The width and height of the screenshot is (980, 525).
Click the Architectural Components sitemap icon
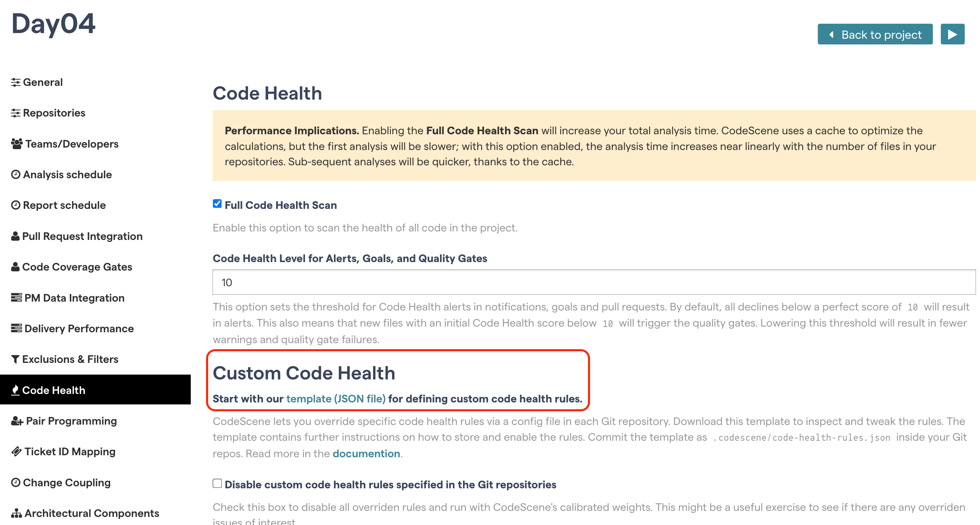click(17, 513)
